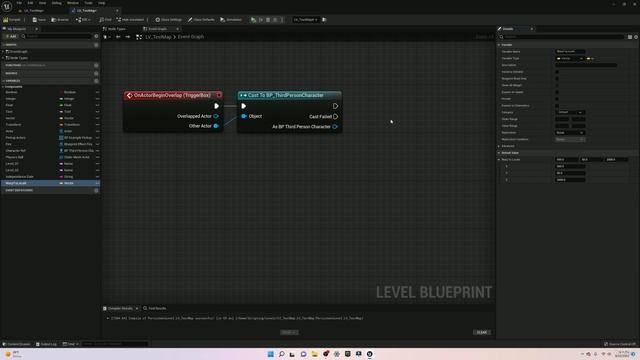Open the LV_TestMap debug object dropdown
640x360 pixels.
click(306, 20)
